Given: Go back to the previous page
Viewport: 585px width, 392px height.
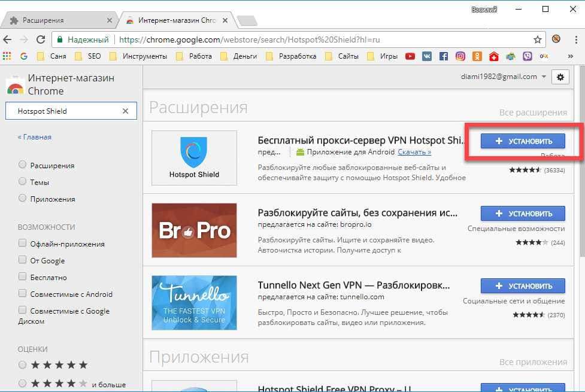Looking at the screenshot, I should [7, 39].
